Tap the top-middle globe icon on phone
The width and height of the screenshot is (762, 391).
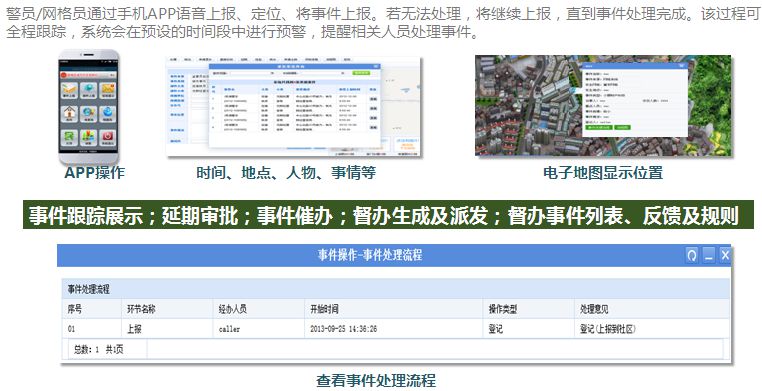[88, 90]
